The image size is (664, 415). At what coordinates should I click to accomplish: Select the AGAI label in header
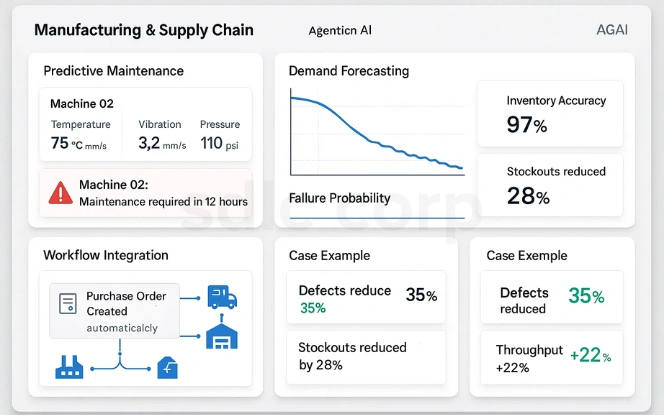click(611, 30)
